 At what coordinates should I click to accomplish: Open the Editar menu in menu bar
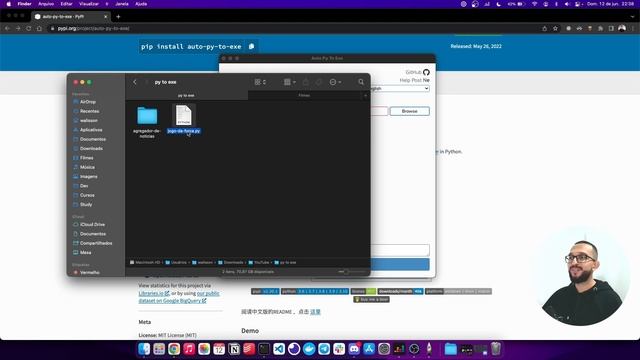[x=67, y=4]
